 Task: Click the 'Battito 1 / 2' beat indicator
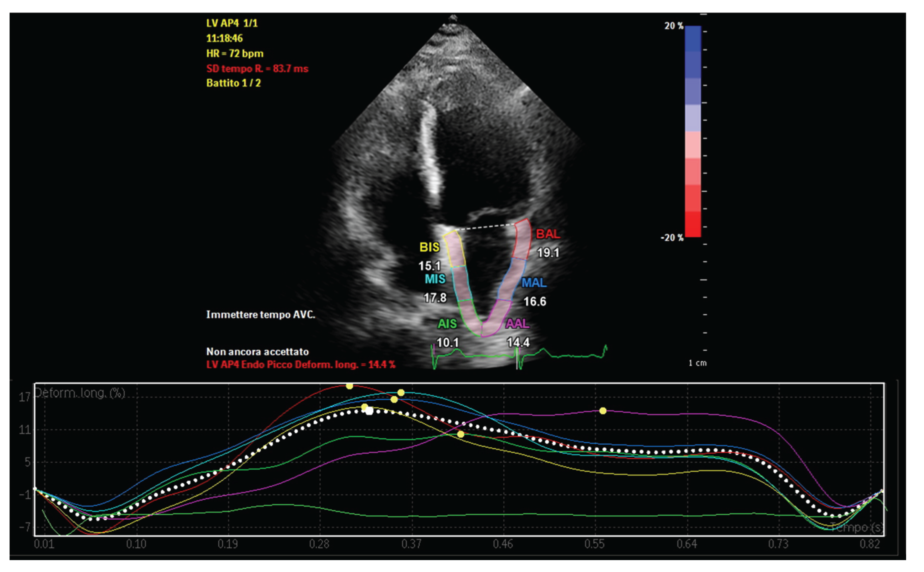tap(233, 83)
